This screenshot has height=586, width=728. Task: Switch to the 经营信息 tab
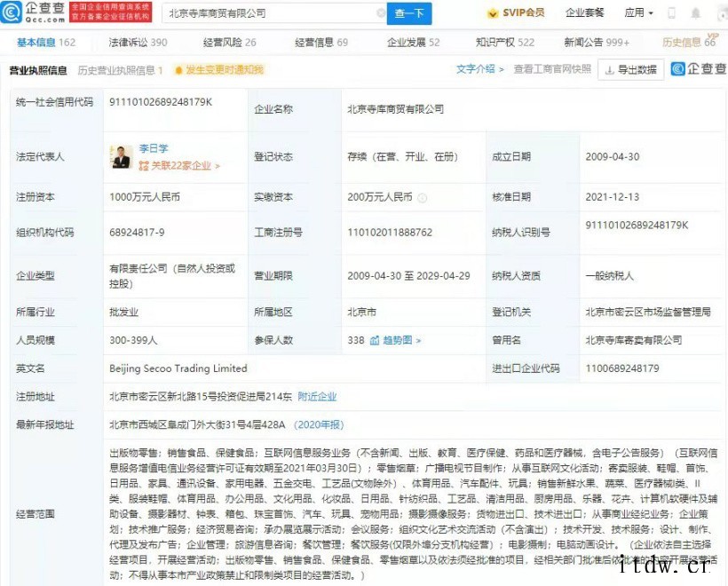click(x=321, y=43)
